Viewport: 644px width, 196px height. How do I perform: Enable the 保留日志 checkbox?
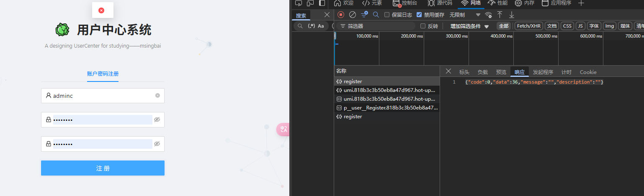(x=387, y=15)
